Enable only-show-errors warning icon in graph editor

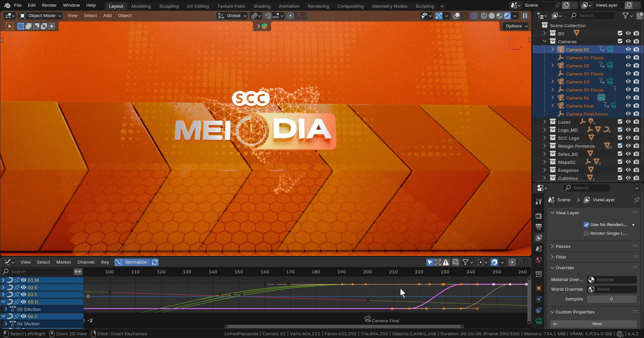pyautogui.click(x=446, y=262)
